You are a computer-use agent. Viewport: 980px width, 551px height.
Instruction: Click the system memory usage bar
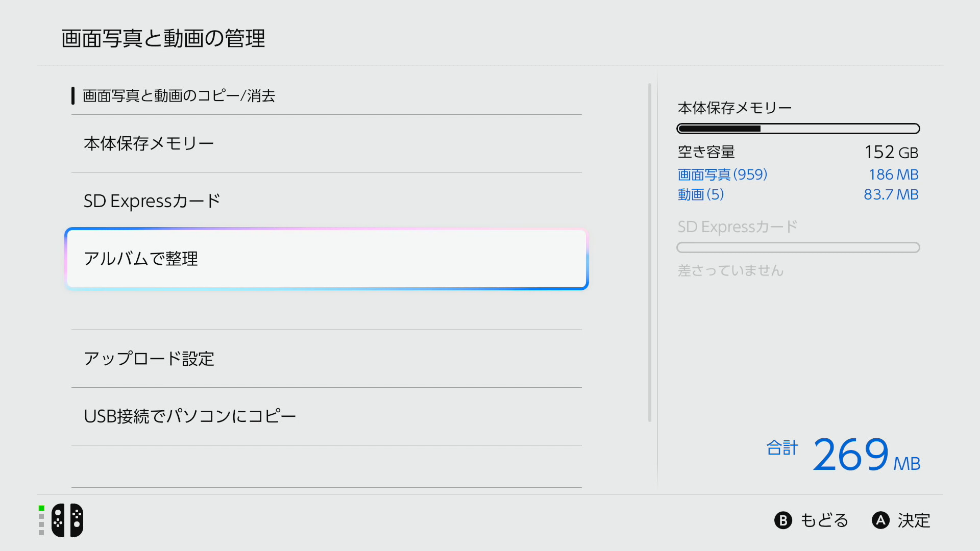pos(798,129)
